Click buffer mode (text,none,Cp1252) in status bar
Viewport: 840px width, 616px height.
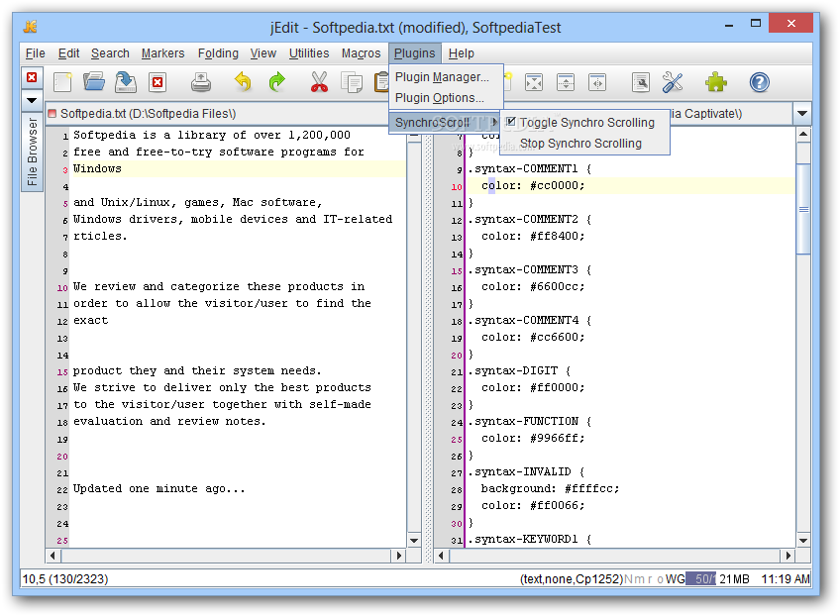(572, 579)
